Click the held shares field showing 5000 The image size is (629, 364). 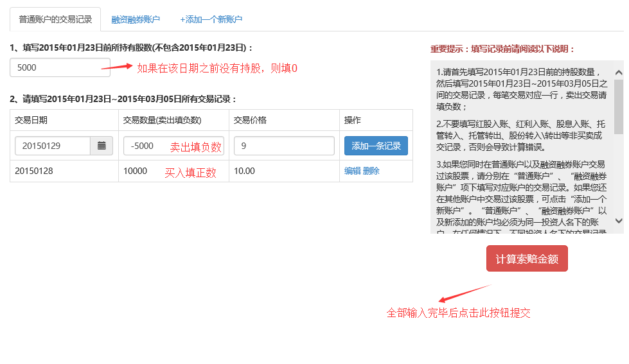[x=60, y=67]
